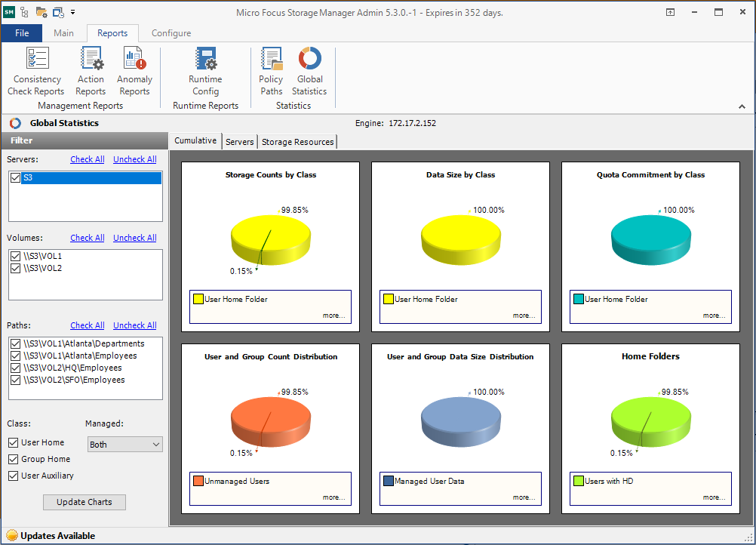The height and width of the screenshot is (545, 756).
Task: Click the Unmanaged Users orange legend swatch
Action: point(198,481)
